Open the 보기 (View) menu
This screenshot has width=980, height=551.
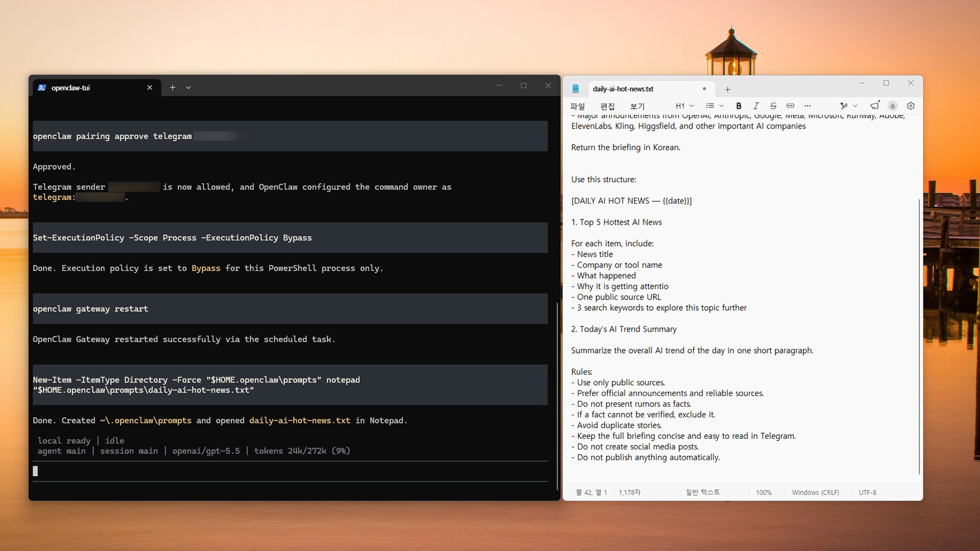tap(637, 106)
